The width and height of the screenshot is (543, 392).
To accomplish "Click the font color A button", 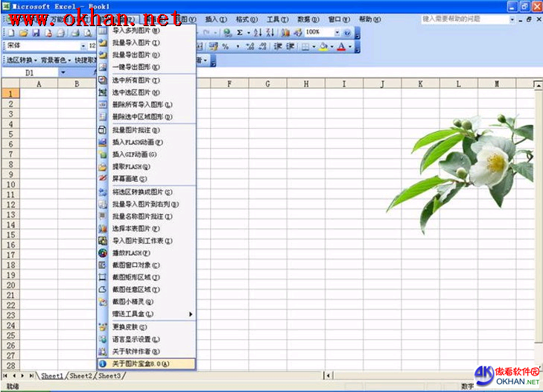I will (340, 46).
